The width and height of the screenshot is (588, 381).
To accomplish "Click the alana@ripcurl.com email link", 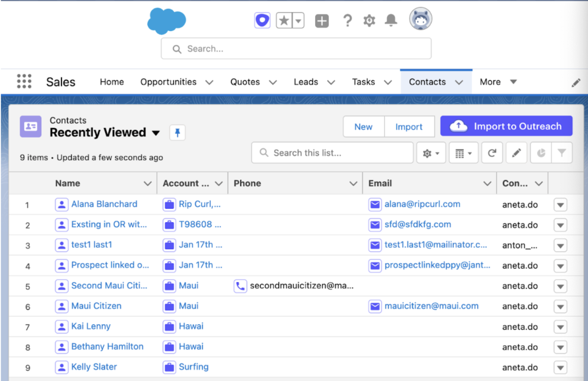I will 422,204.
